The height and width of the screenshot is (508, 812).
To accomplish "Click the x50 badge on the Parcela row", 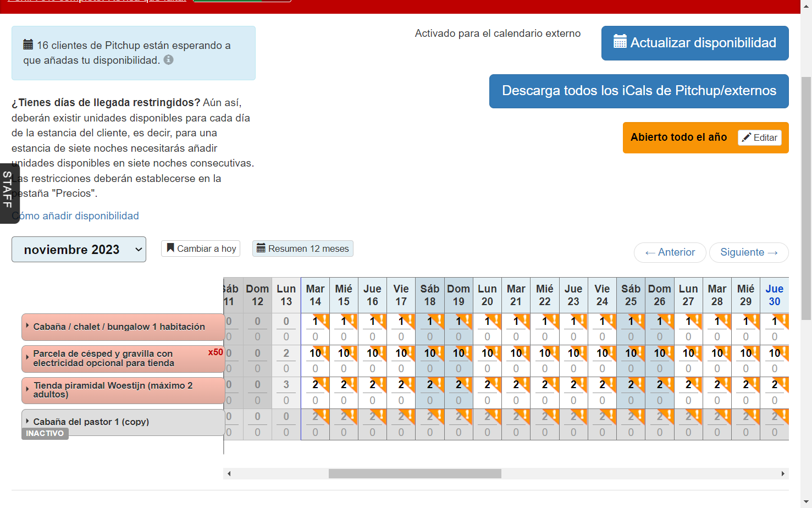I will tap(216, 352).
